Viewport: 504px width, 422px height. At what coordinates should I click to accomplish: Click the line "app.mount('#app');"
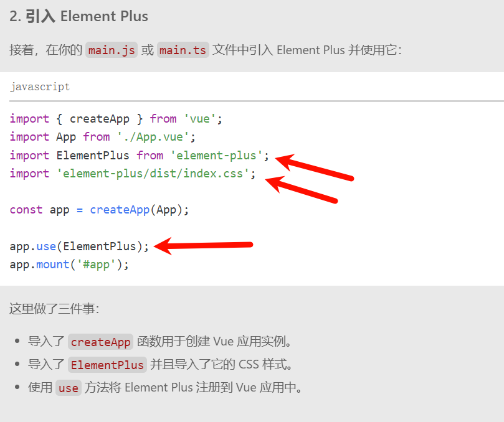(69, 265)
